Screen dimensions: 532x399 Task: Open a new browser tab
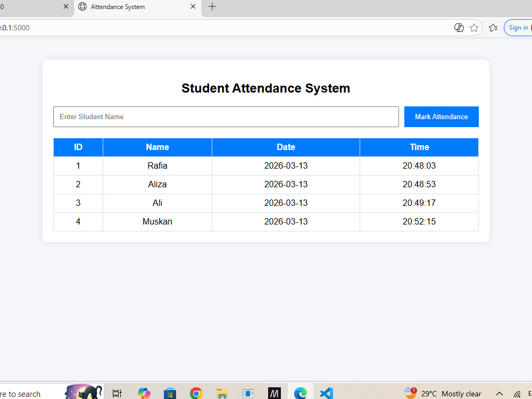pos(212,6)
